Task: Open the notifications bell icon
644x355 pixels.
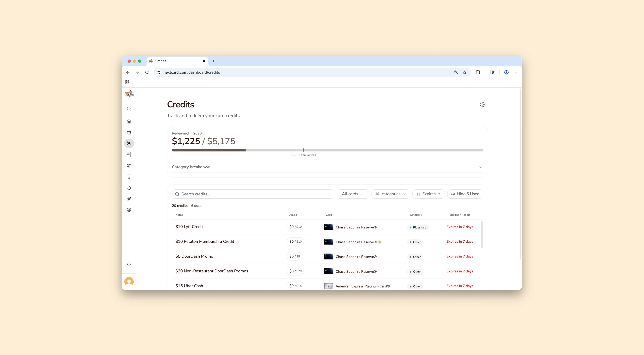Action: tap(129, 264)
